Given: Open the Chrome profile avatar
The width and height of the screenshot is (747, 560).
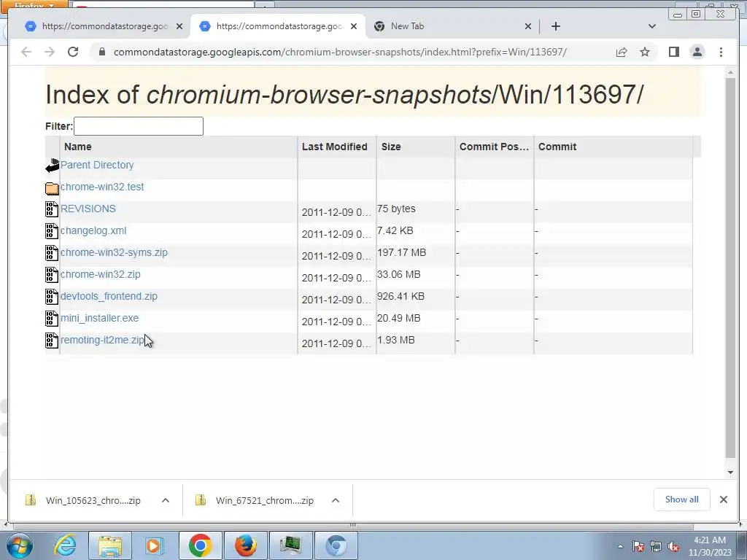Looking at the screenshot, I should point(697,52).
